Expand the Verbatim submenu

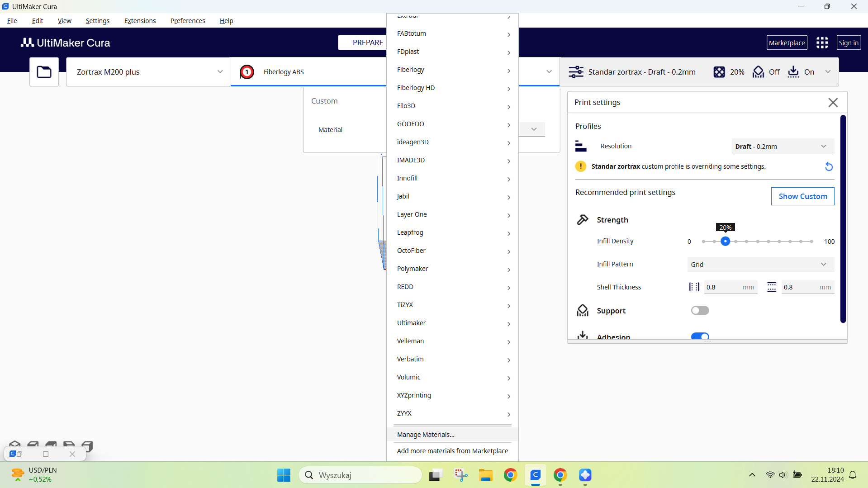pyautogui.click(x=453, y=359)
